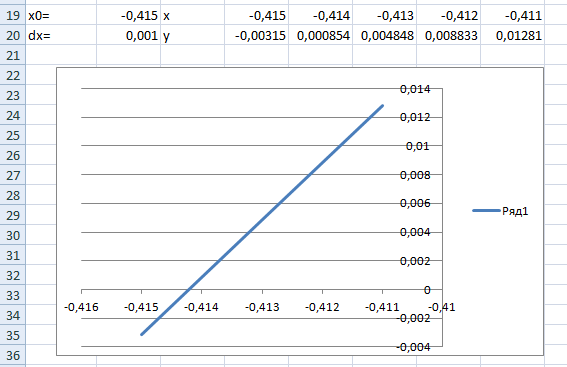This screenshot has height=367, width=567.
Task: Select y cell with value 0,01281
Action: (512, 35)
